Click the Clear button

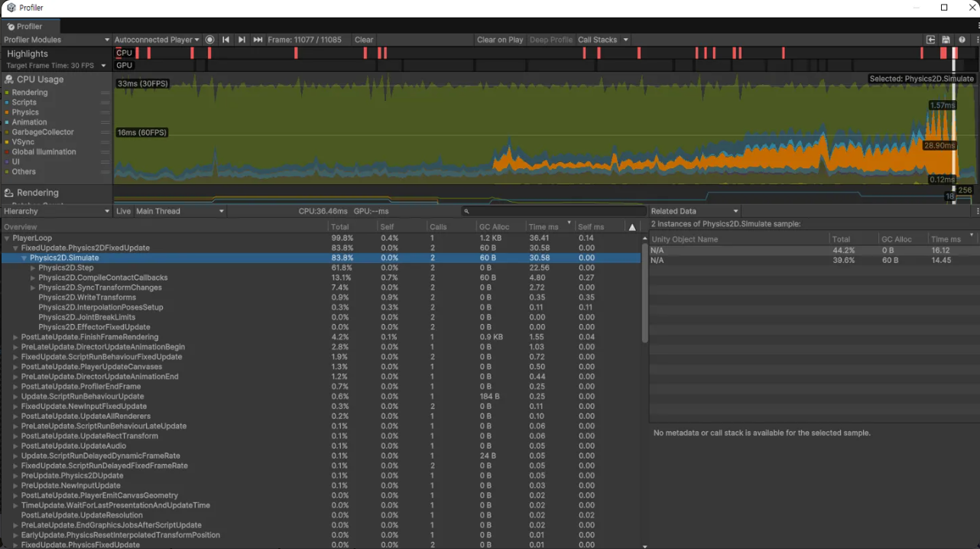point(364,40)
